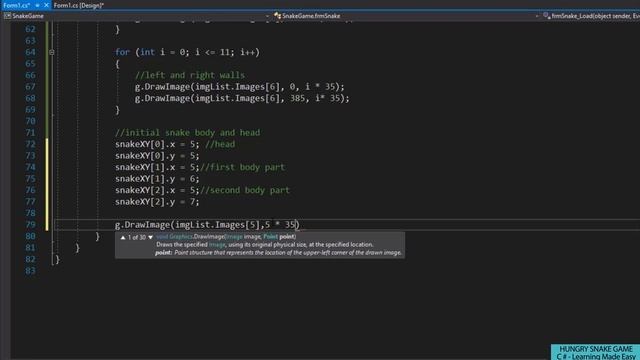Click the closing brace on line 82
Screen dimensions: 640x360
pos(57,259)
